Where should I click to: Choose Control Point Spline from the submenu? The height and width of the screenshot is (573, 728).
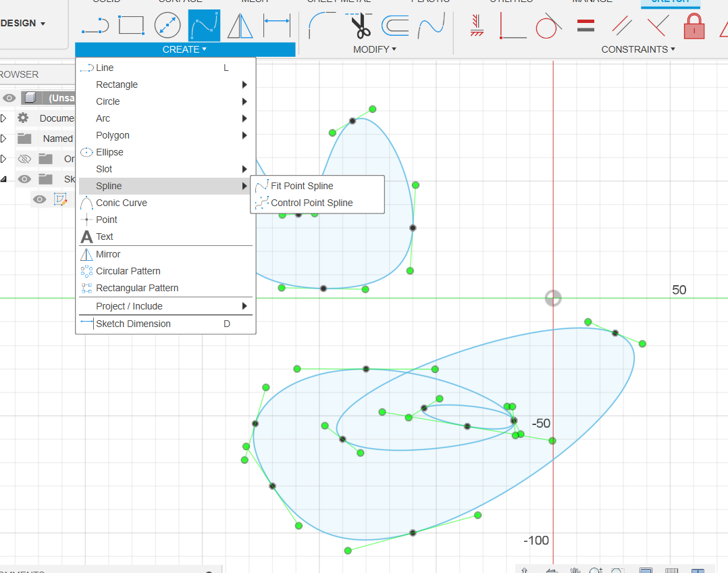click(317, 203)
